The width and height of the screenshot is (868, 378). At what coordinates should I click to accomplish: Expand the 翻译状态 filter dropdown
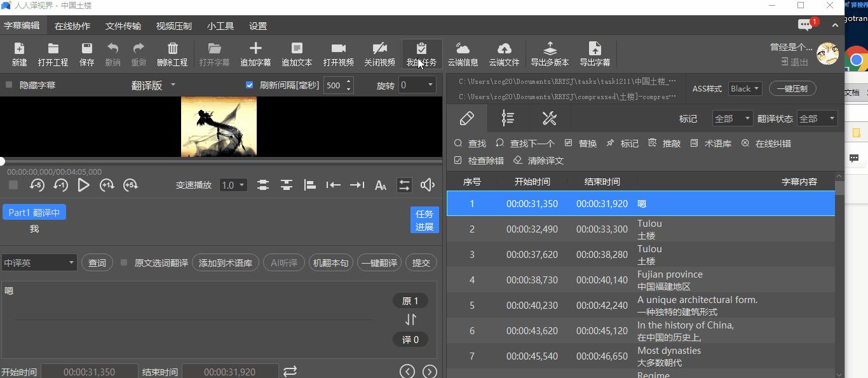point(817,118)
